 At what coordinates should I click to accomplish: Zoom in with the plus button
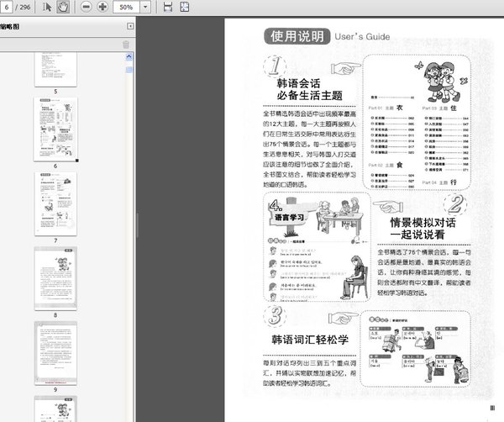click(102, 7)
